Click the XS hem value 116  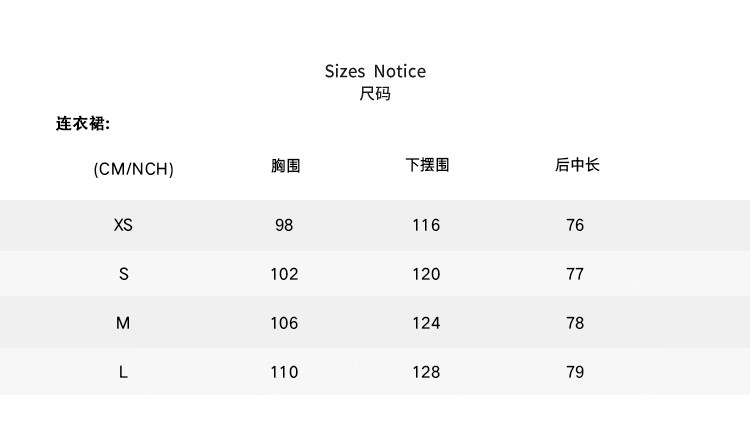coord(426,225)
